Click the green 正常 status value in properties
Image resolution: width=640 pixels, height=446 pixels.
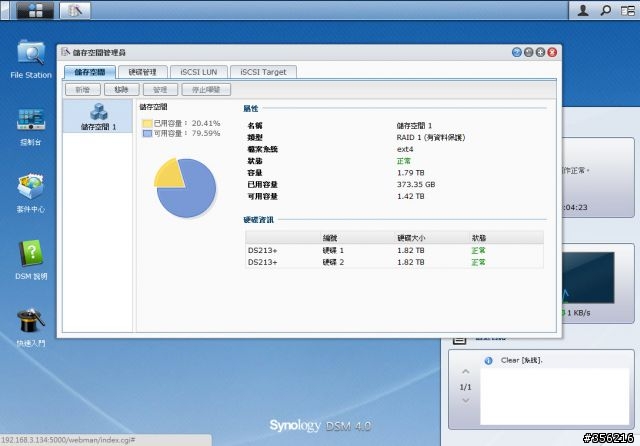point(404,161)
